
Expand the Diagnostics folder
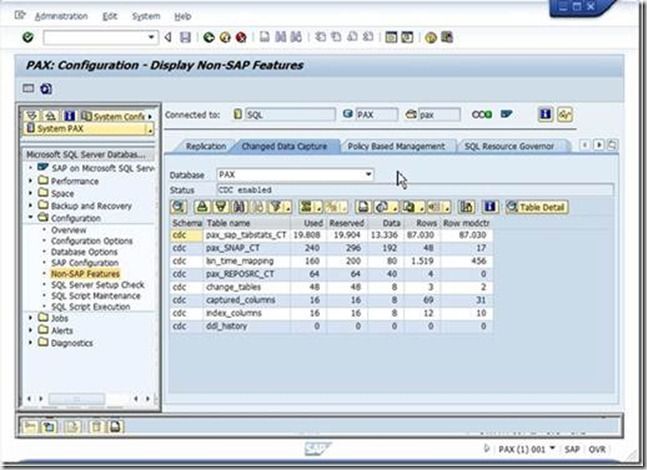(31, 342)
